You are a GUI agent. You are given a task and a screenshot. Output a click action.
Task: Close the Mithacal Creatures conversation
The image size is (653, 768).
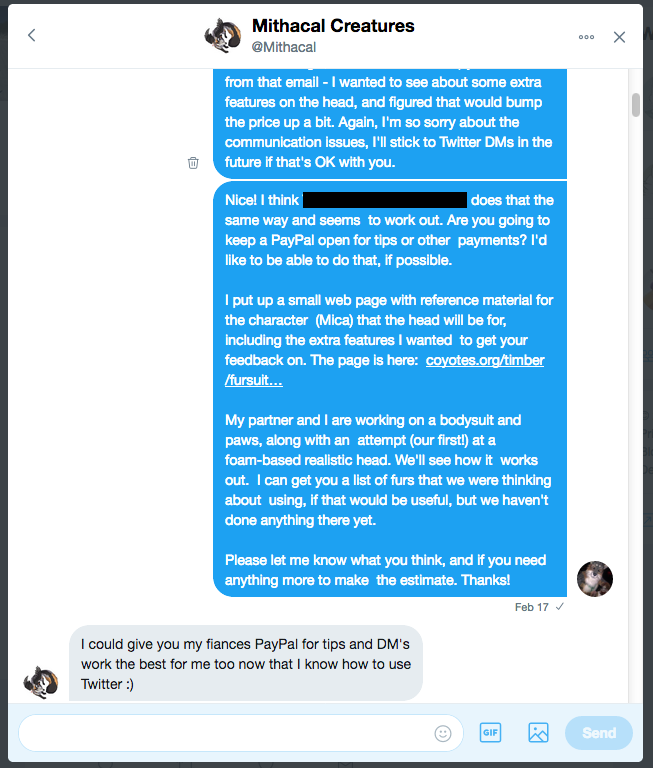620,37
